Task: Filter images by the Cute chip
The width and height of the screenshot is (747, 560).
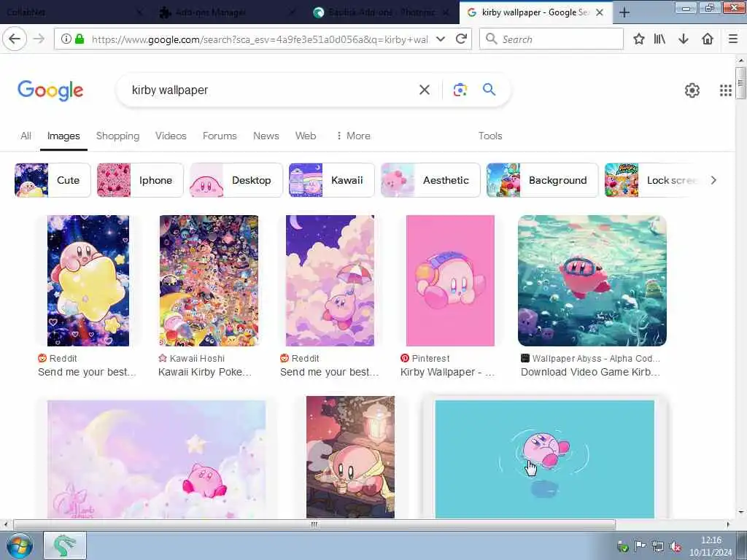Action: pyautogui.click(x=53, y=180)
